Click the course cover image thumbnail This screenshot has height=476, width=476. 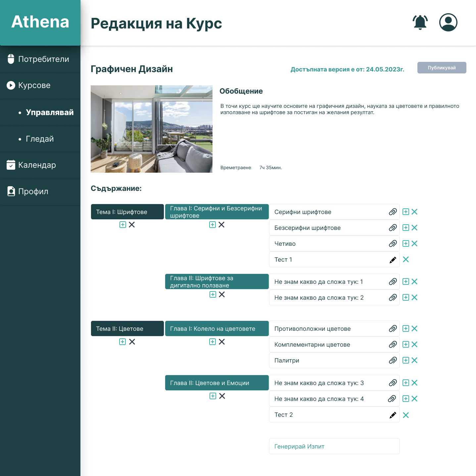[x=151, y=129]
